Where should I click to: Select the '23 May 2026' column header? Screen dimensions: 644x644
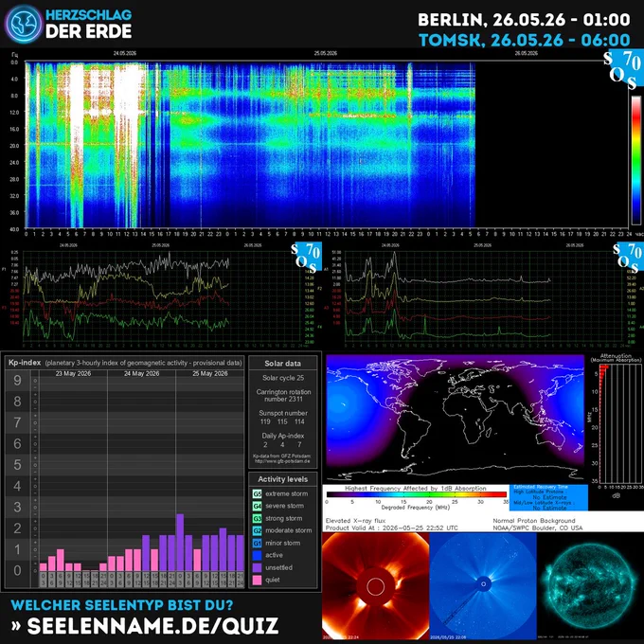(73, 373)
